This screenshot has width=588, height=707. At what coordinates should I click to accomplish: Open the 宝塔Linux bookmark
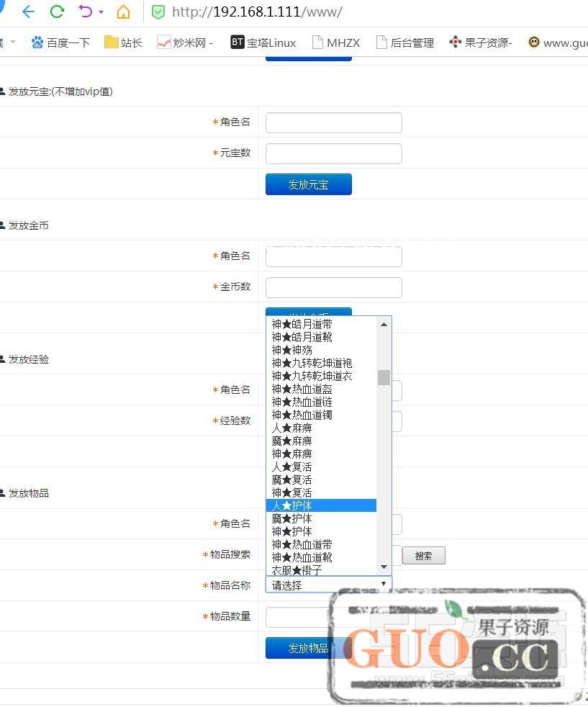[x=263, y=42]
